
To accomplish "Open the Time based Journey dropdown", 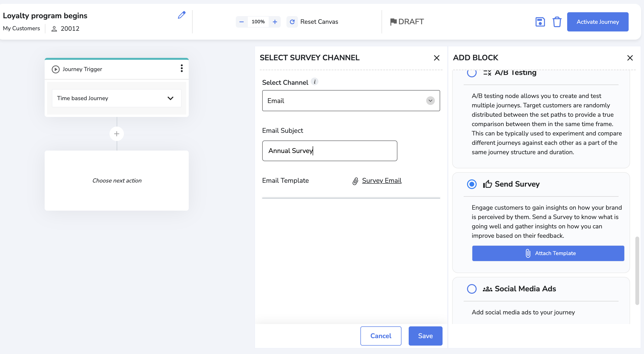I will click(x=116, y=98).
